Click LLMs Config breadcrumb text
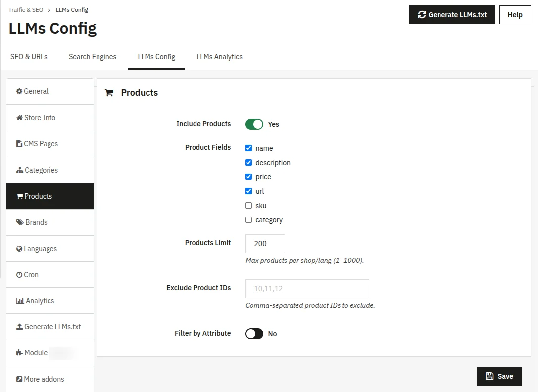This screenshot has width=538, height=392. 72,10
